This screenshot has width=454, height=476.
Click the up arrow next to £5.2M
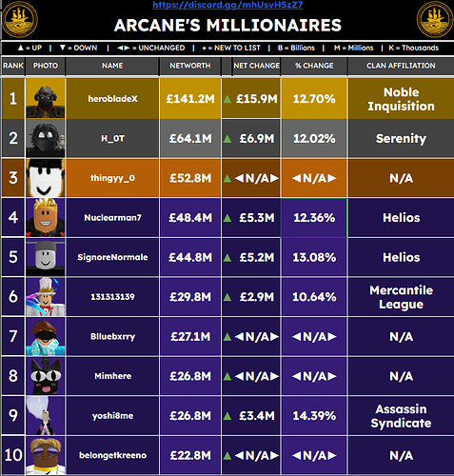tap(227, 258)
